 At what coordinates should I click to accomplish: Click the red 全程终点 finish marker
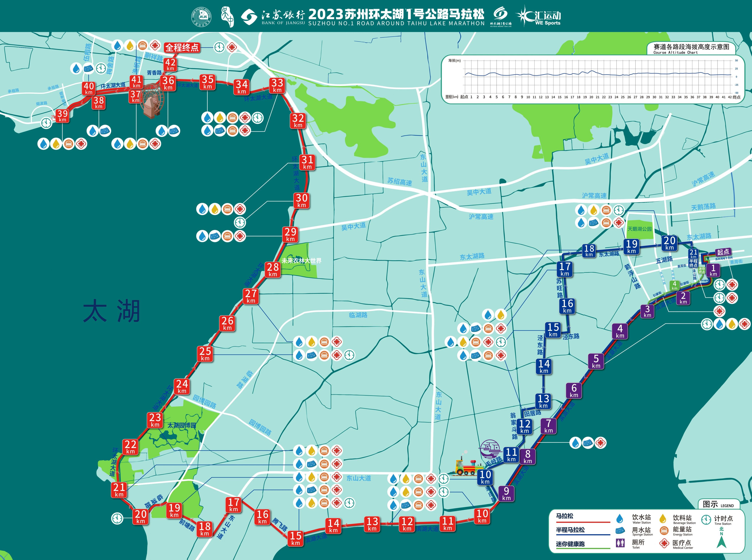pyautogui.click(x=182, y=48)
